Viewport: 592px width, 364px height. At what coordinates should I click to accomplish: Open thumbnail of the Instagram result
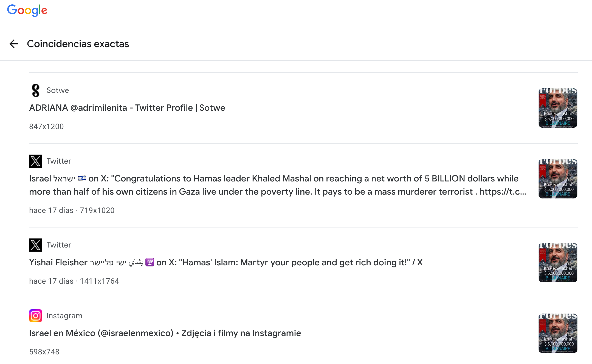coord(558,333)
